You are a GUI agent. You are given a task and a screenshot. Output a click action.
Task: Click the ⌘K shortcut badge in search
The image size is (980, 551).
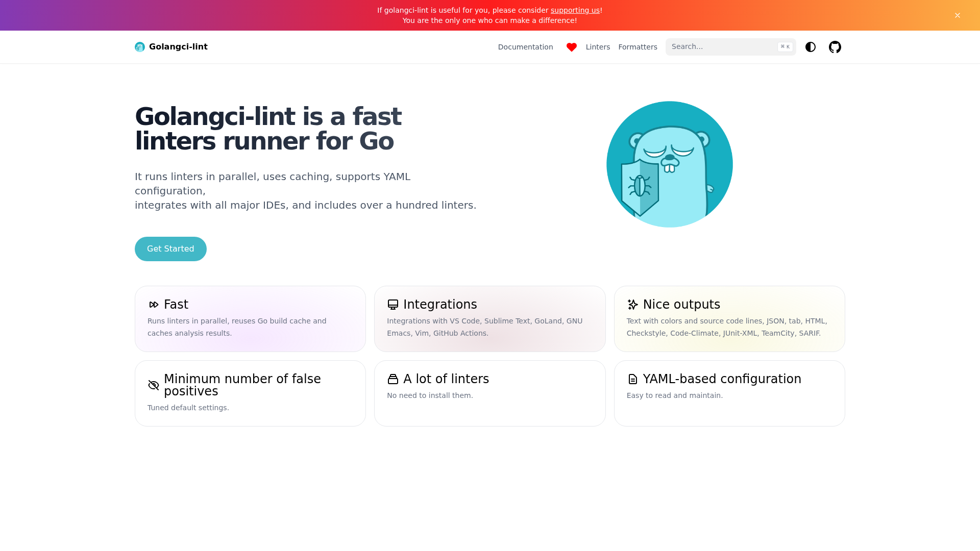click(x=785, y=46)
